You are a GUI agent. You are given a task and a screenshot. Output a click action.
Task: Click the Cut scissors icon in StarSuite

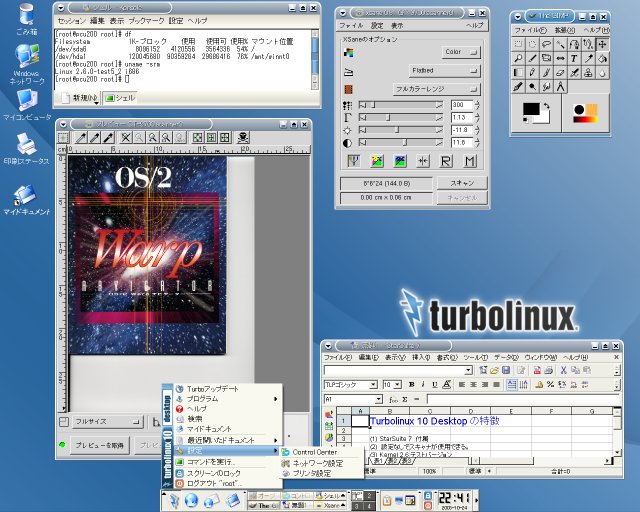(x=563, y=370)
